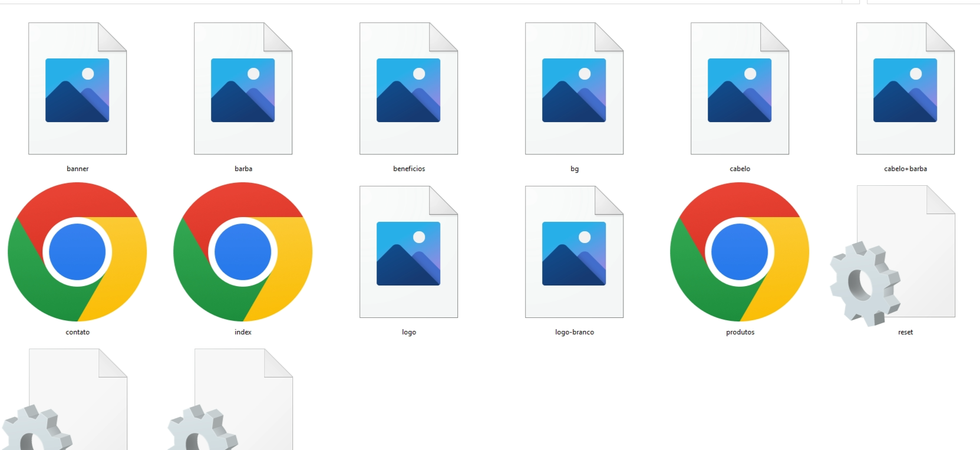Click the 'contato' file name label
The height and width of the screenshot is (450, 980).
(78, 332)
